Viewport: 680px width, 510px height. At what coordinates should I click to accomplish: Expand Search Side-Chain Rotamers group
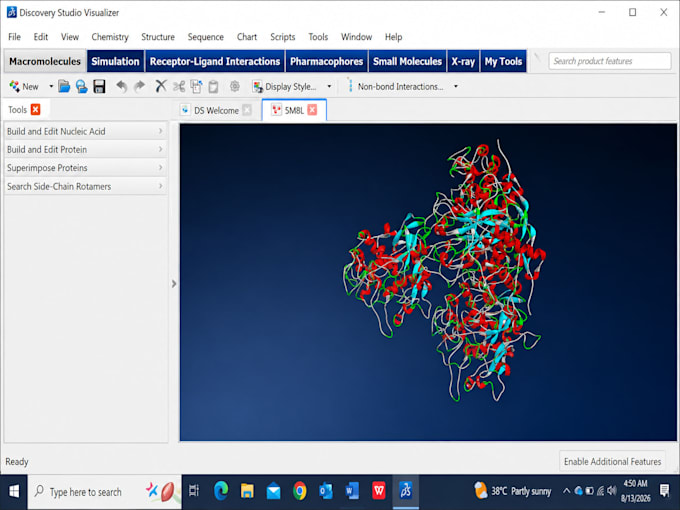[x=85, y=186]
